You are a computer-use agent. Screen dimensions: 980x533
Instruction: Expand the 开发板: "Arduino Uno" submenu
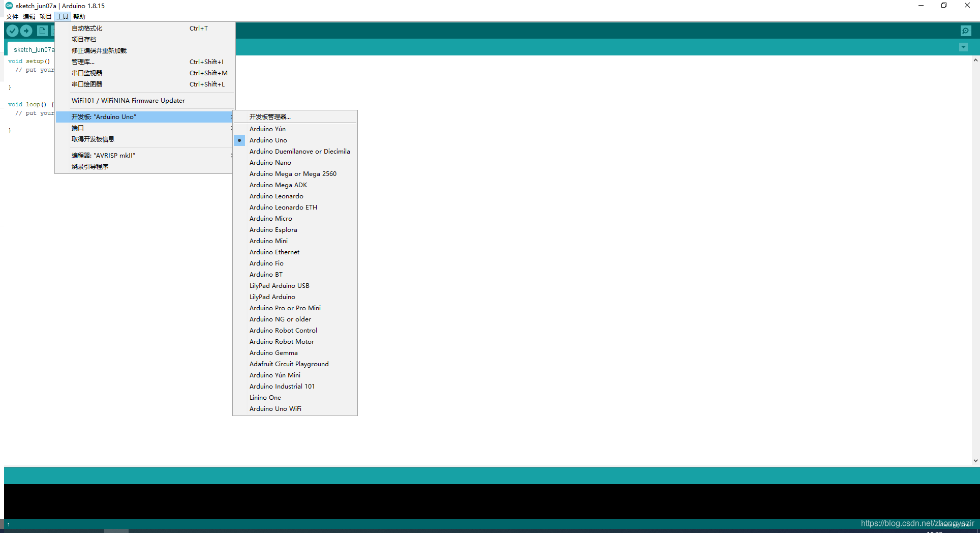pos(145,116)
